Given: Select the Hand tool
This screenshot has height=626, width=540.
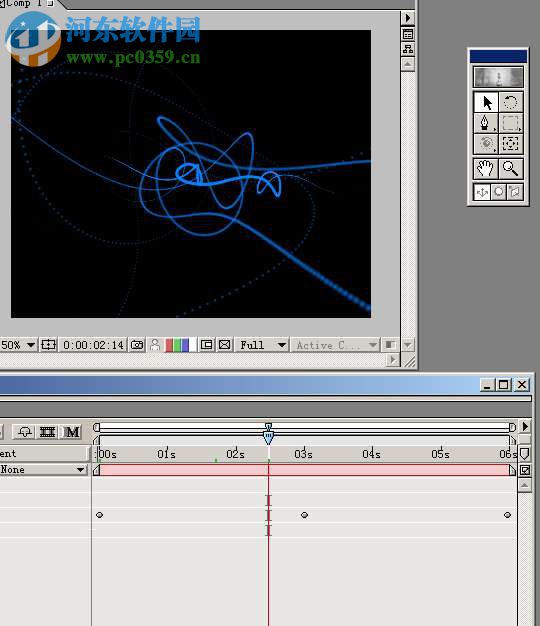Looking at the screenshot, I should pos(486,168).
